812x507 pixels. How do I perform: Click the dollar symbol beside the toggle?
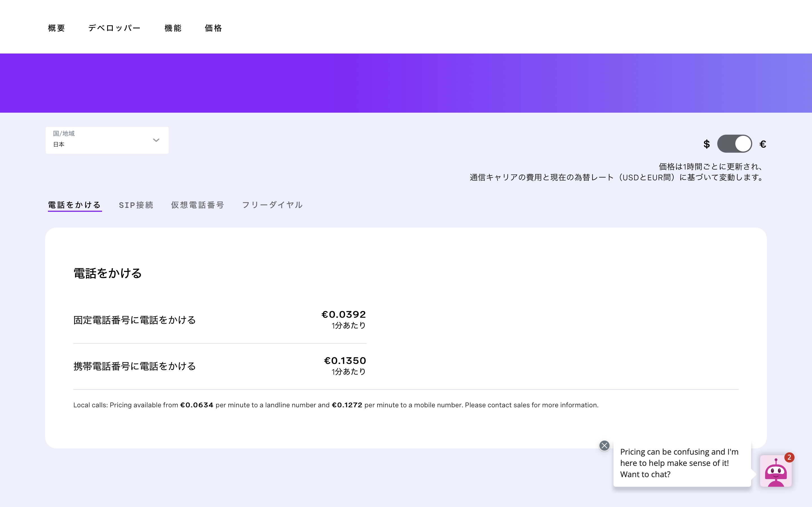pyautogui.click(x=707, y=144)
